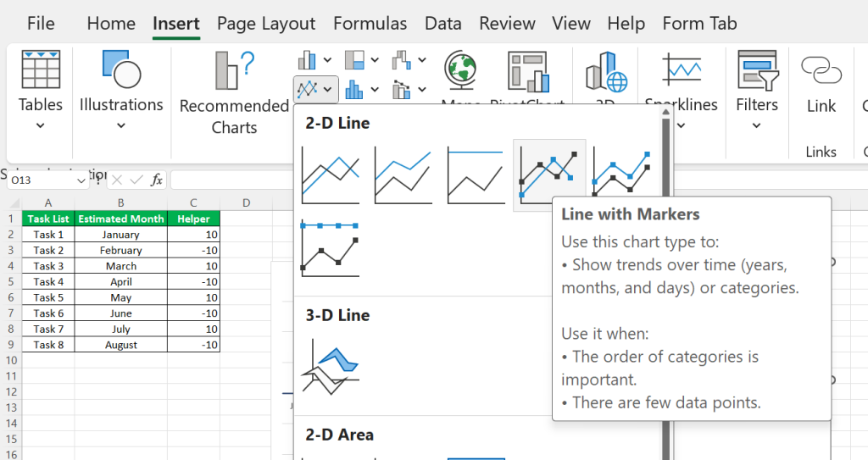
Task: Insert Waterfall or Stock chart icon
Action: [x=402, y=60]
